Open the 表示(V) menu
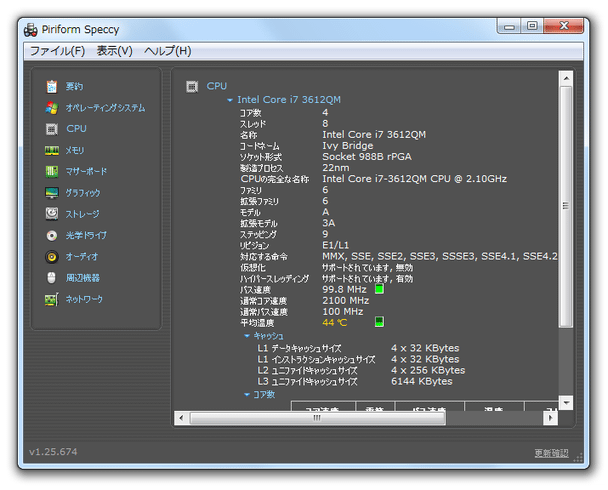The image size is (608, 490). point(114,51)
